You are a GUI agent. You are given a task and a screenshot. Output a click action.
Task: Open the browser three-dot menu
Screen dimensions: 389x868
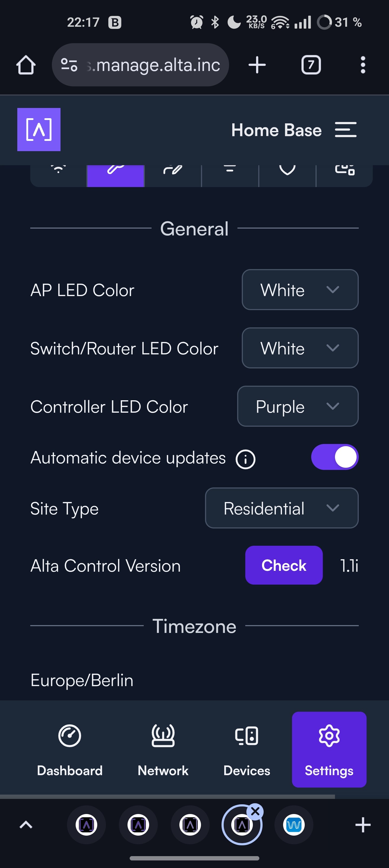pyautogui.click(x=363, y=65)
